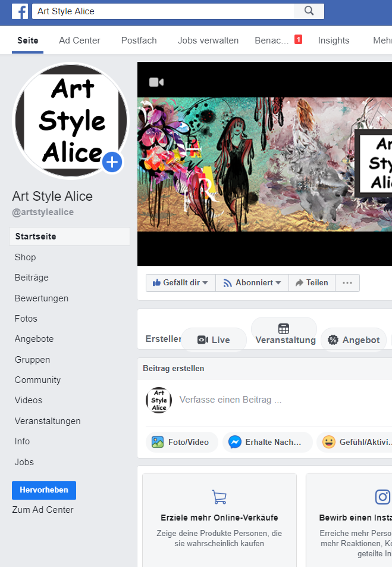Click the @artstylealice username
This screenshot has width=392, height=567.
pyautogui.click(x=43, y=212)
